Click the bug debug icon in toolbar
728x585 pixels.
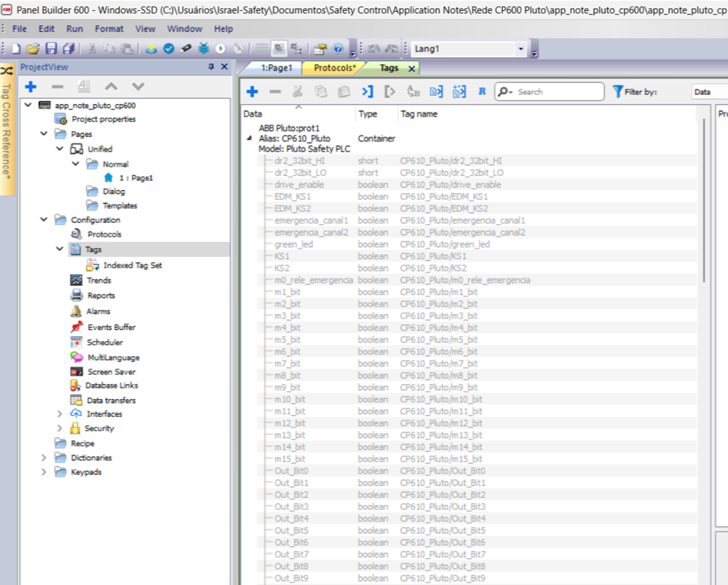coord(203,48)
